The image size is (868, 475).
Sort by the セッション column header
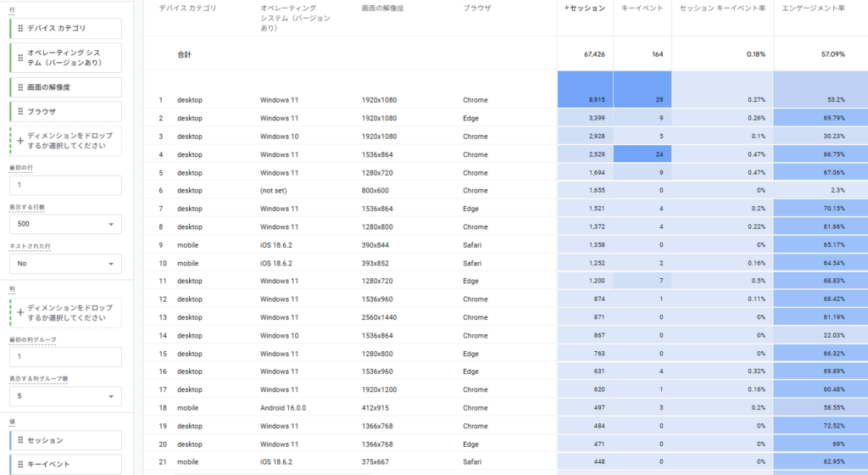[x=585, y=8]
